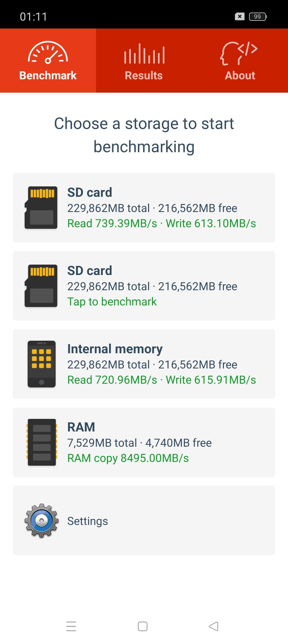Select the Benchmark tab label
The image size is (288, 644).
click(x=48, y=76)
